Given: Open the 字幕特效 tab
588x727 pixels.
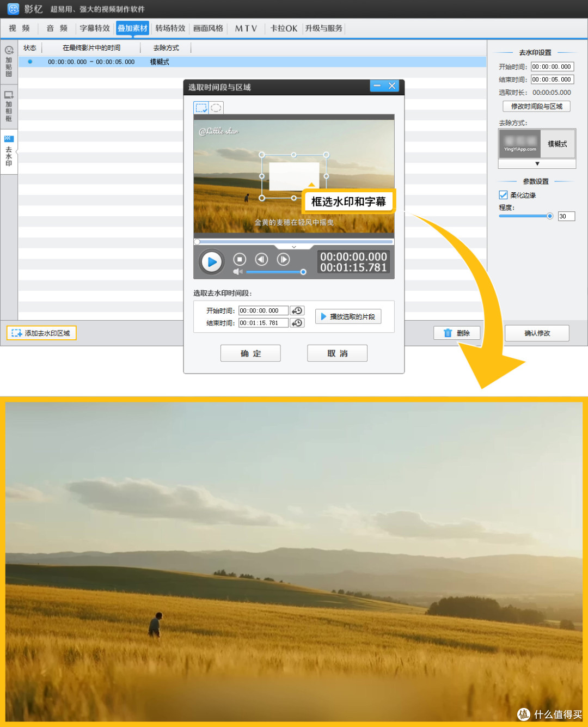Looking at the screenshot, I should click(x=95, y=28).
